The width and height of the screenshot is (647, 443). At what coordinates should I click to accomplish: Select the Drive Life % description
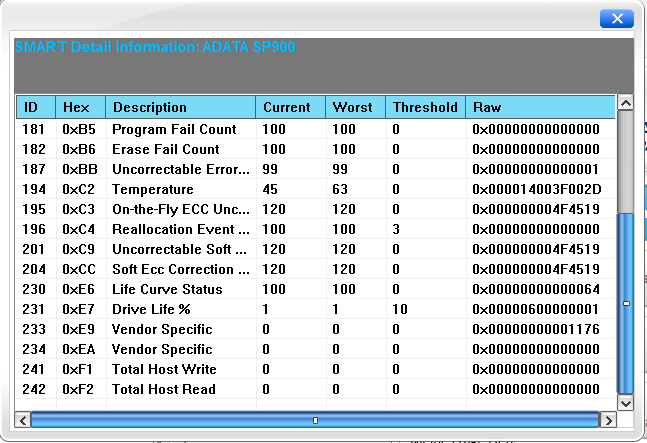151,309
